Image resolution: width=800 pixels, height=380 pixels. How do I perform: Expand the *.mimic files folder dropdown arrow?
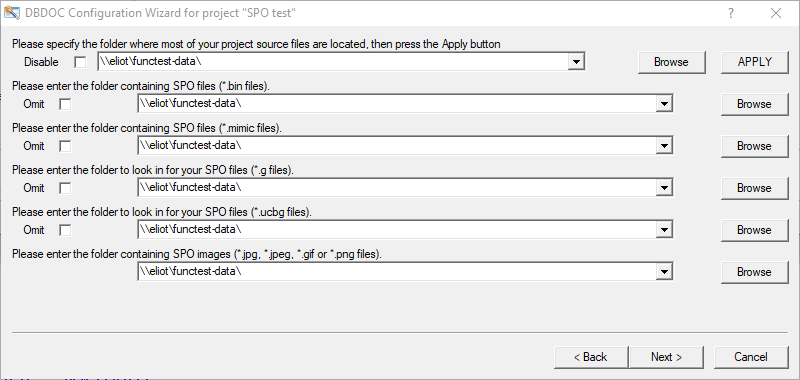(663, 145)
